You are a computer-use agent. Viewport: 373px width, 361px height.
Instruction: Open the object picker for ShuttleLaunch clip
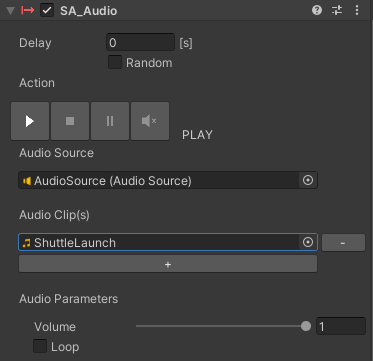pyautogui.click(x=308, y=242)
